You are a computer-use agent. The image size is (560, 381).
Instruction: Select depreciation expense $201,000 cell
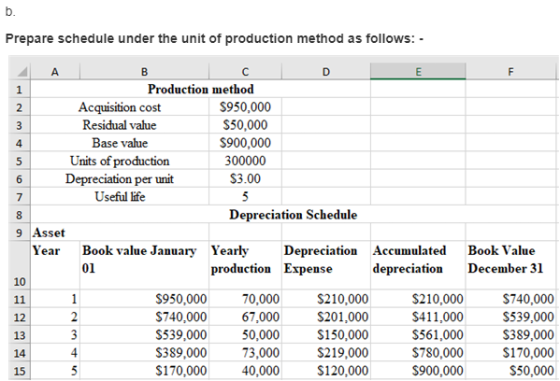coord(326,317)
